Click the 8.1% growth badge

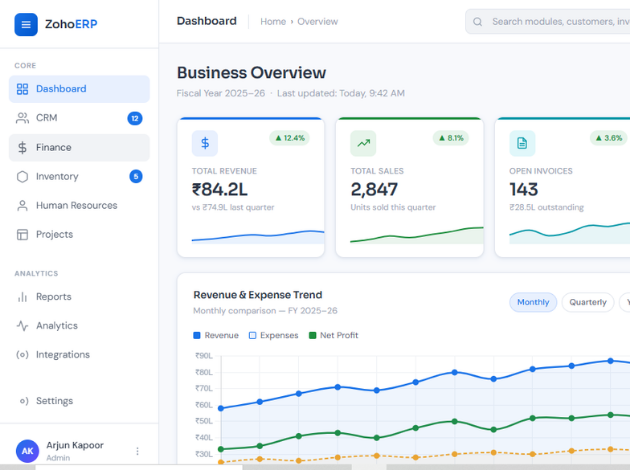point(451,138)
